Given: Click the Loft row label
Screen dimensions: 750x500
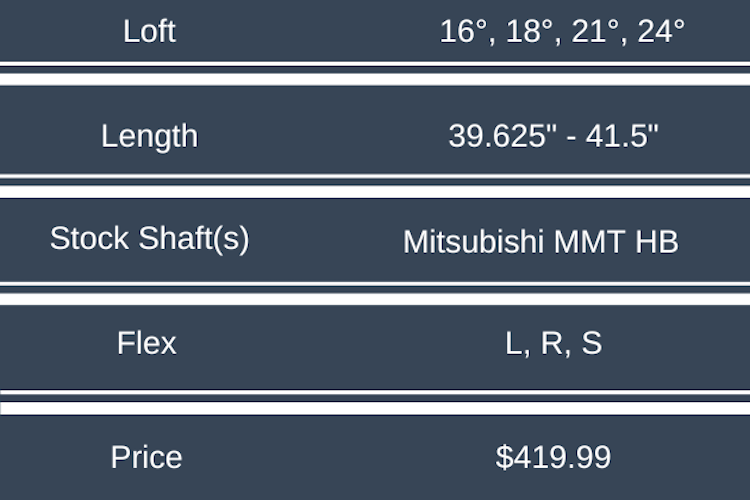Looking at the screenshot, I should 149,31.
